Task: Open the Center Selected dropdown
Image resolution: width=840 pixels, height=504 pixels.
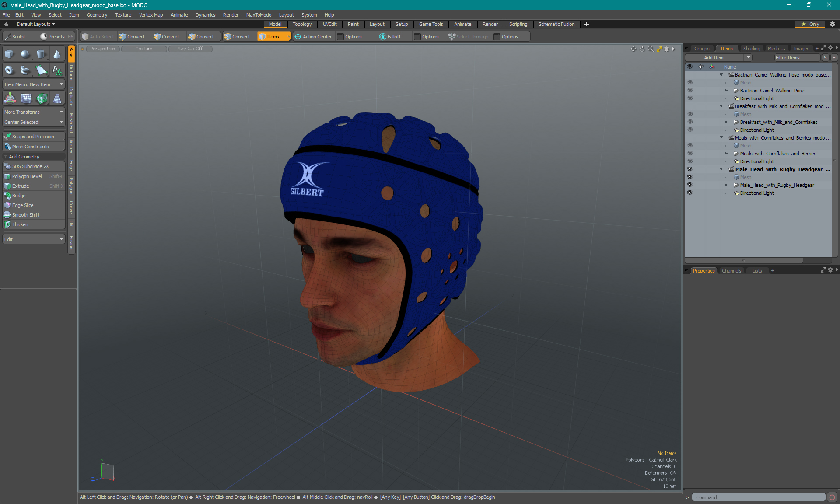Action: (x=34, y=122)
